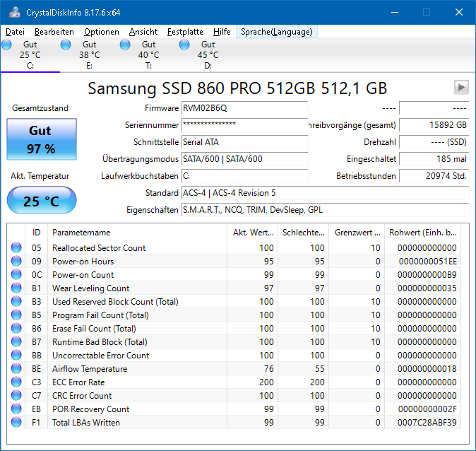Click the Übertragungsmodus field SATA/600
Viewport: 476px width, 451px height.
(244, 159)
